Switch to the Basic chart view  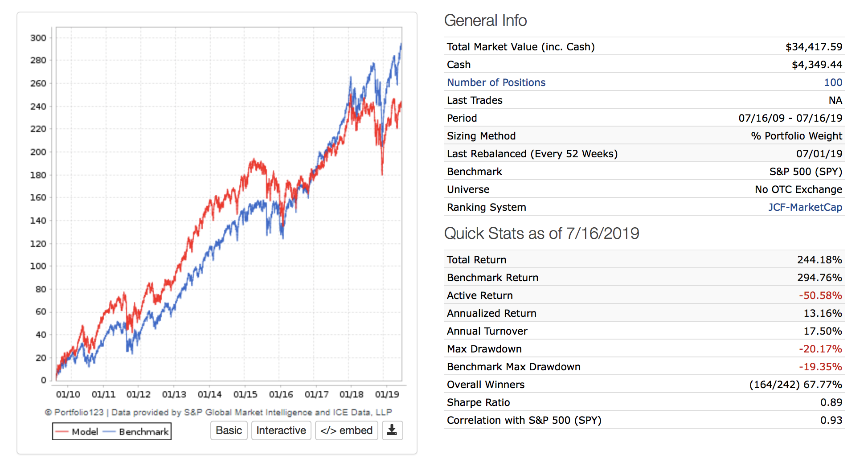coord(229,430)
